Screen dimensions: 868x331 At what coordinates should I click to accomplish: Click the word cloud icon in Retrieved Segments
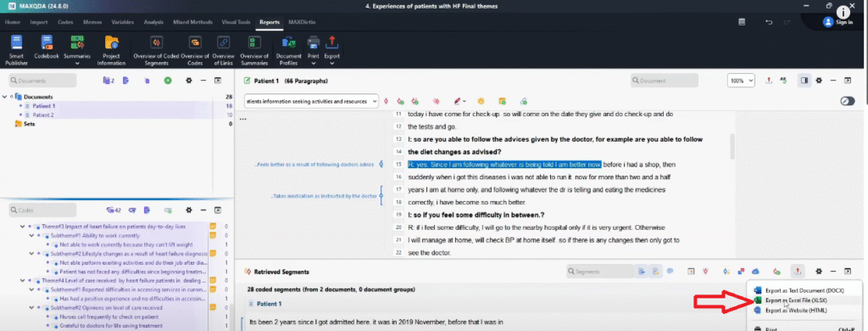coord(755,271)
